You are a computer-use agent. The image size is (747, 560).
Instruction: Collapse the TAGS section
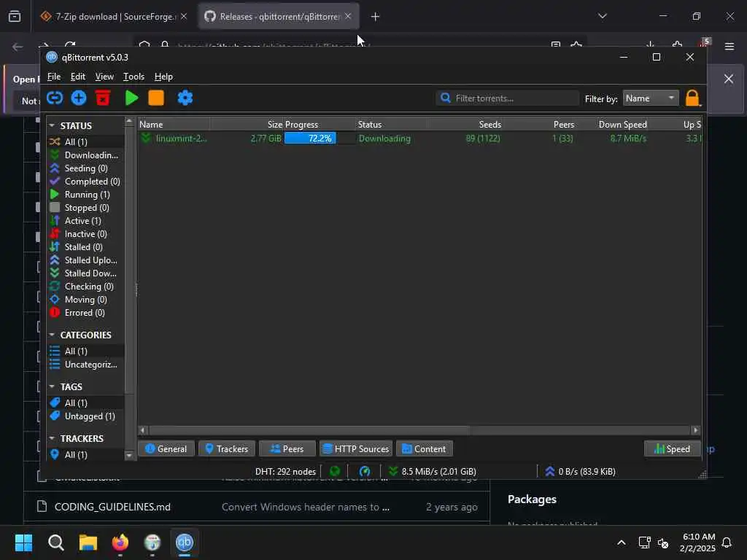click(x=52, y=386)
